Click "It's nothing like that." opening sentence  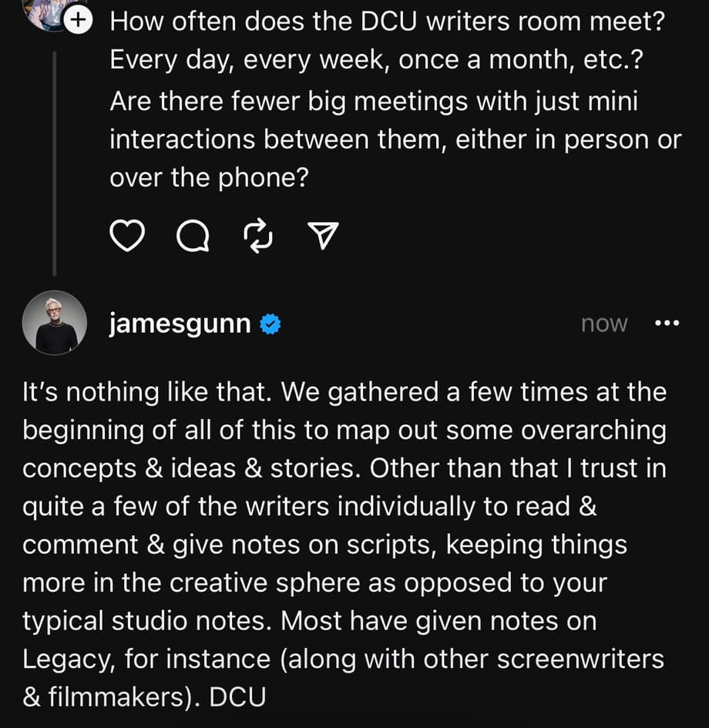click(x=147, y=392)
